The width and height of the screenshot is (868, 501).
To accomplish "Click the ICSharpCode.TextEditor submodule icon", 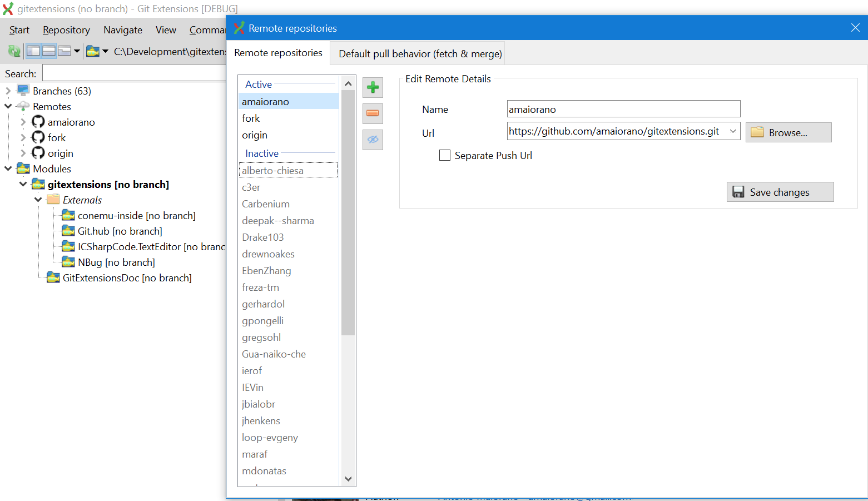I will tap(68, 246).
